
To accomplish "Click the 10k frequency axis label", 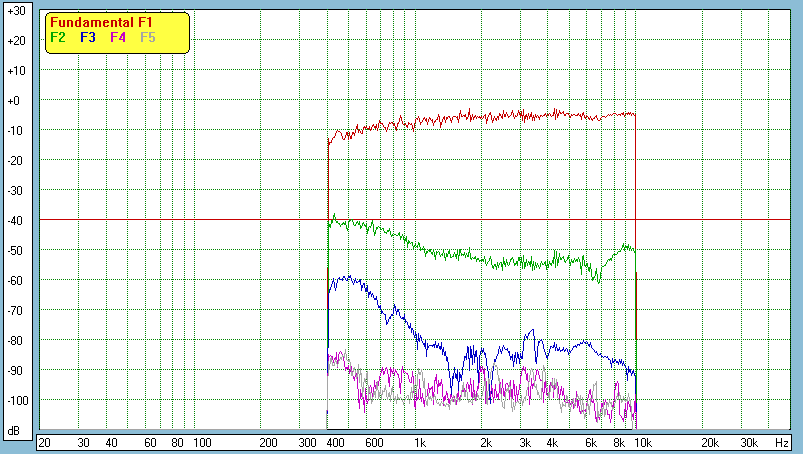I will point(645,442).
